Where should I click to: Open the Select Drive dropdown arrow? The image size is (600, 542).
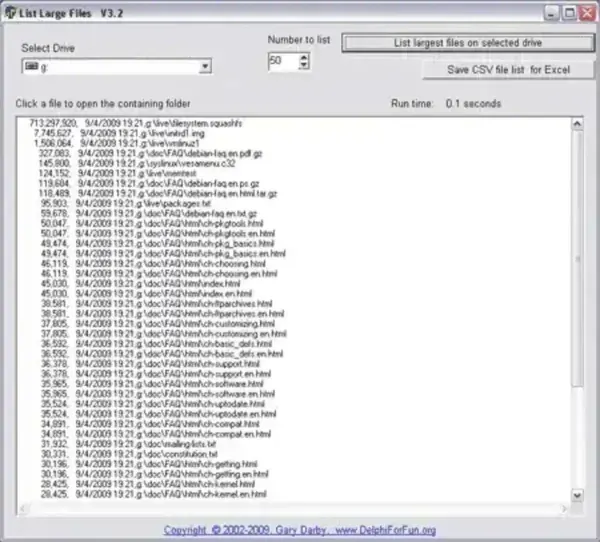205,66
